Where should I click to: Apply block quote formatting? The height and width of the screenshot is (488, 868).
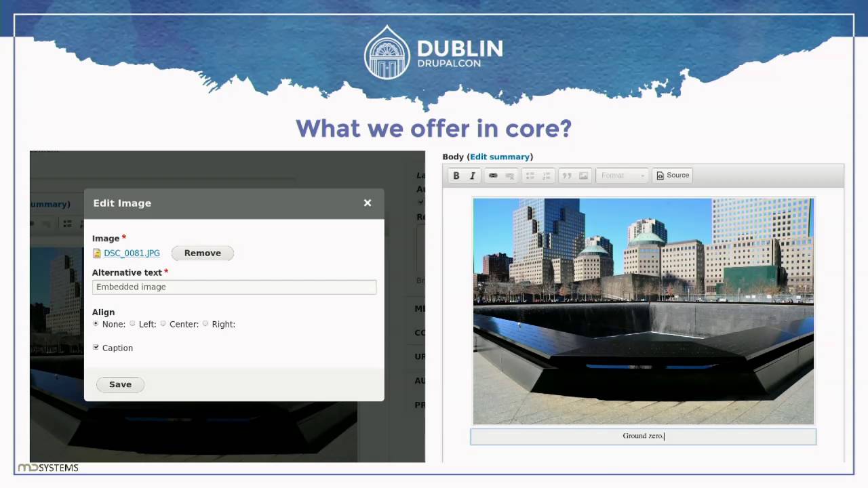point(567,176)
